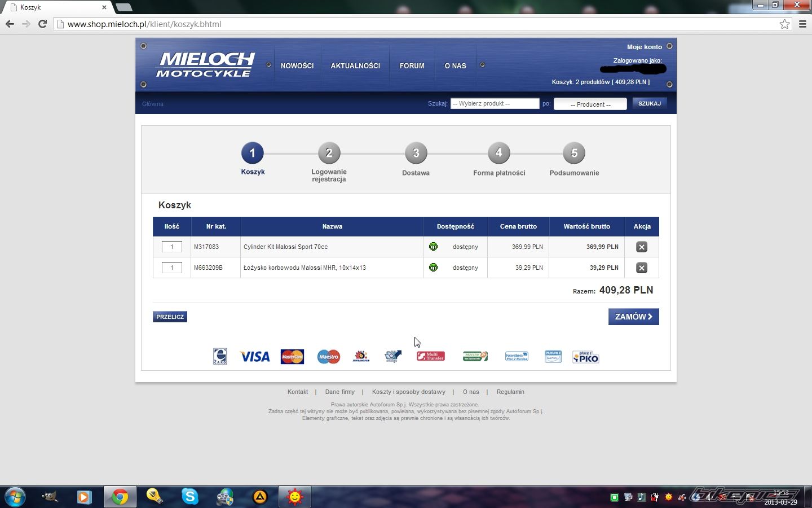
Task: Edit quantity field for M317083
Action: (172, 247)
